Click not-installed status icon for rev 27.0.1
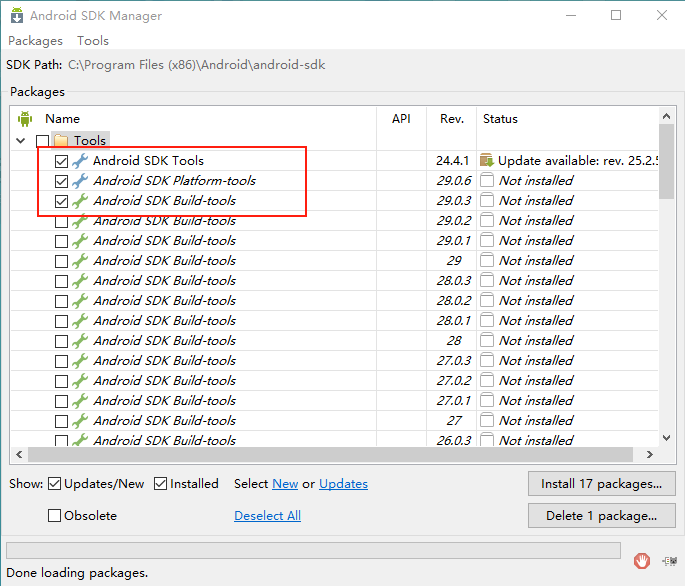The width and height of the screenshot is (685, 586). point(487,400)
